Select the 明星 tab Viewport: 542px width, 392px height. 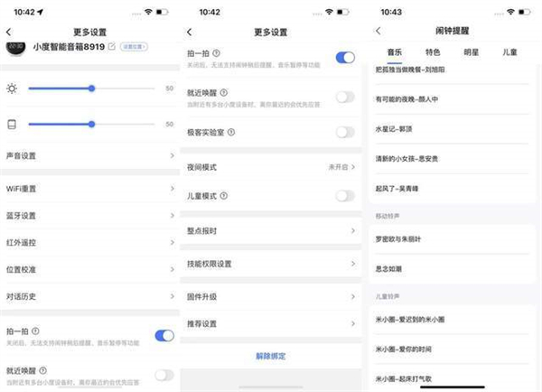471,53
